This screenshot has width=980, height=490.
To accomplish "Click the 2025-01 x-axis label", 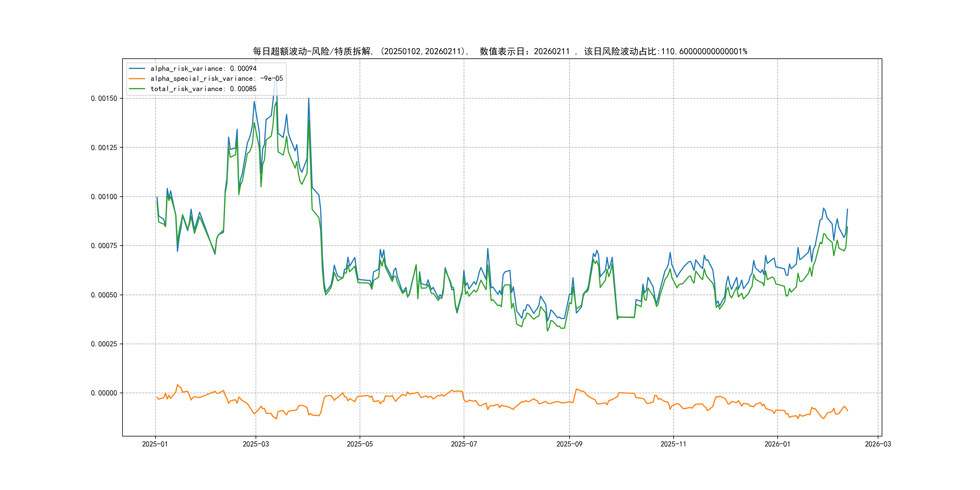I will click(155, 444).
